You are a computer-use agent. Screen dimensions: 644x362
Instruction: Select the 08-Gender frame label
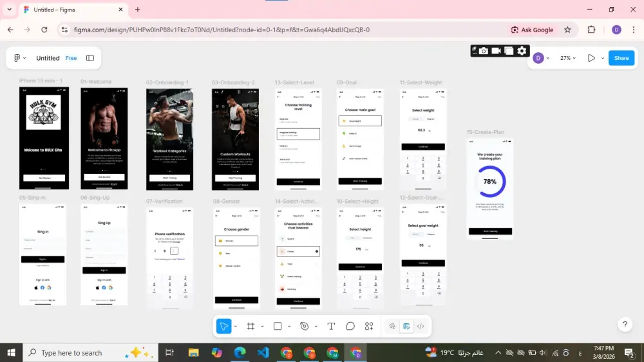tap(226, 201)
